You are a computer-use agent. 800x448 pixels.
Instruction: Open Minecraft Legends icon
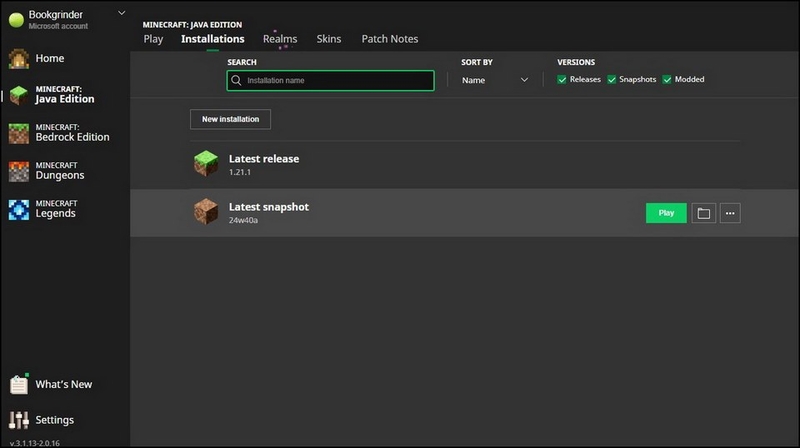tap(19, 210)
